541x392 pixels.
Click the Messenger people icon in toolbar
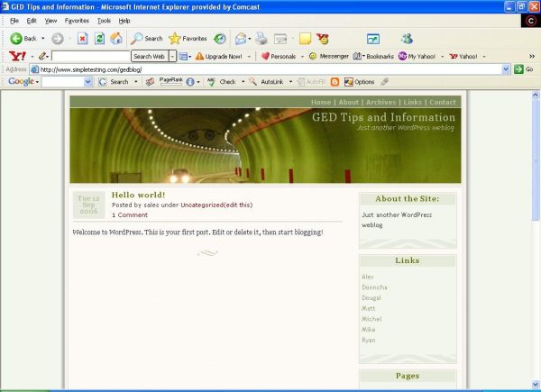pos(408,38)
